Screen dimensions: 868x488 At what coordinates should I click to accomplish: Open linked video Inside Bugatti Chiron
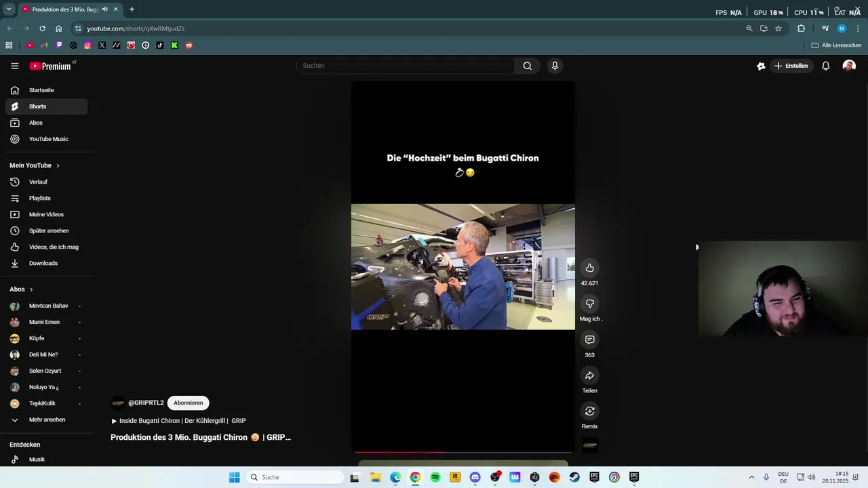[178, 421]
